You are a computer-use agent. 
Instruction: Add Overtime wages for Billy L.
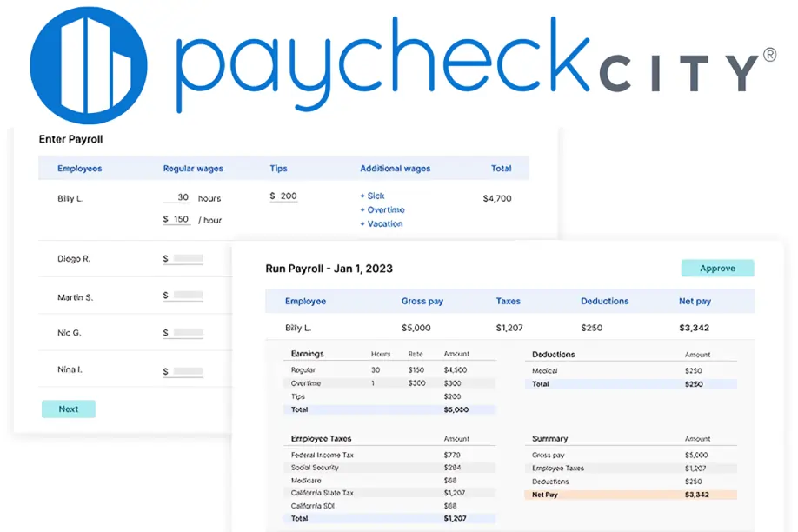click(382, 209)
